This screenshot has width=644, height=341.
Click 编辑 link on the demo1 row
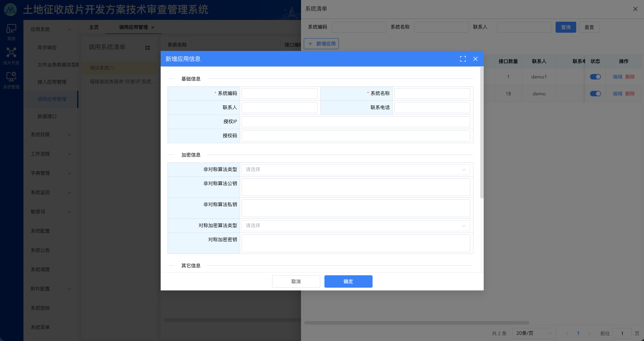click(618, 77)
